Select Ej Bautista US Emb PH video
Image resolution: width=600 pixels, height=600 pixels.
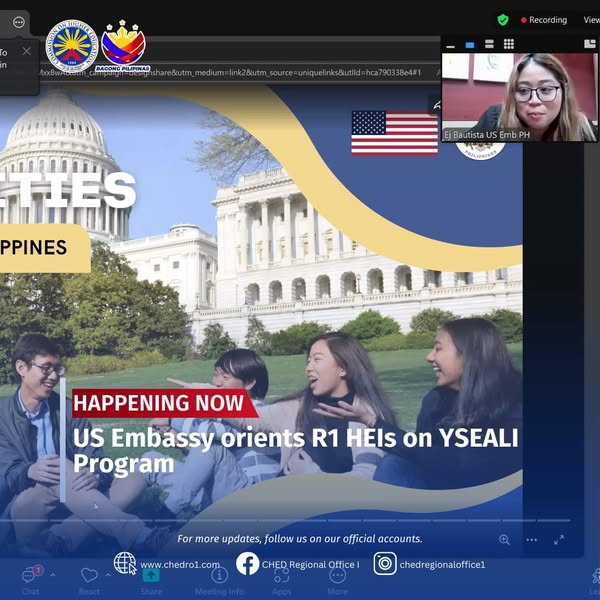pyautogui.click(x=519, y=97)
